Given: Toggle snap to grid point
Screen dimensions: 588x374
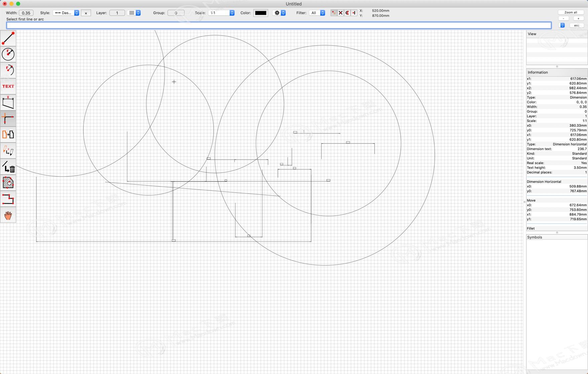Looking at the screenshot, I should (334, 13).
